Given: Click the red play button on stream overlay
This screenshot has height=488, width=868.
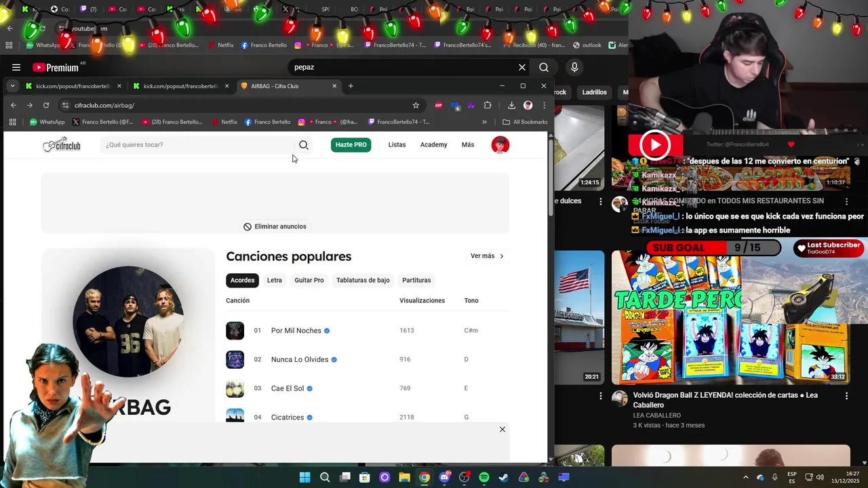Looking at the screenshot, I should coord(655,144).
